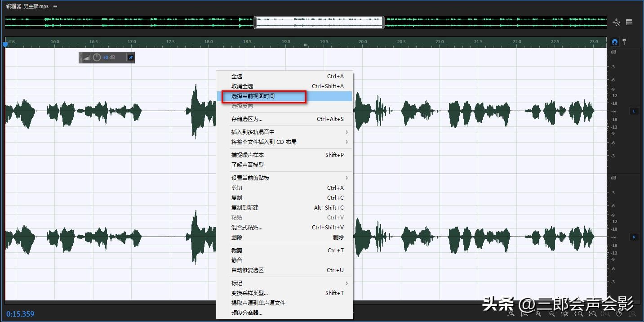Click the blue playhead marker on the ruler
The height and width of the screenshot is (322, 644).
click(x=5, y=44)
